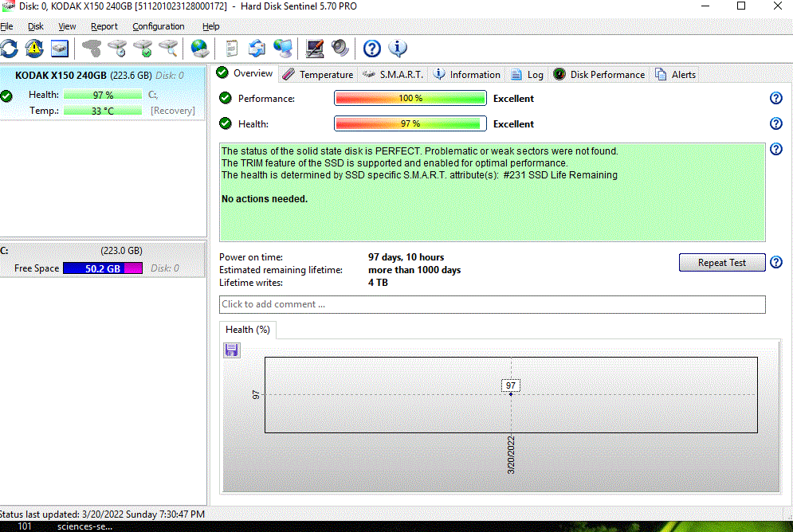793x532 pixels.
Task: Open the File menu
Action: [x=6, y=26]
